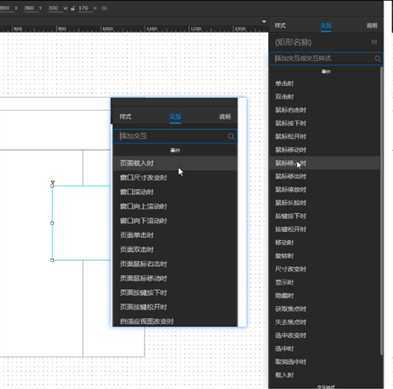Click the search icon in right panel field
393x389 pixels.
377,59
